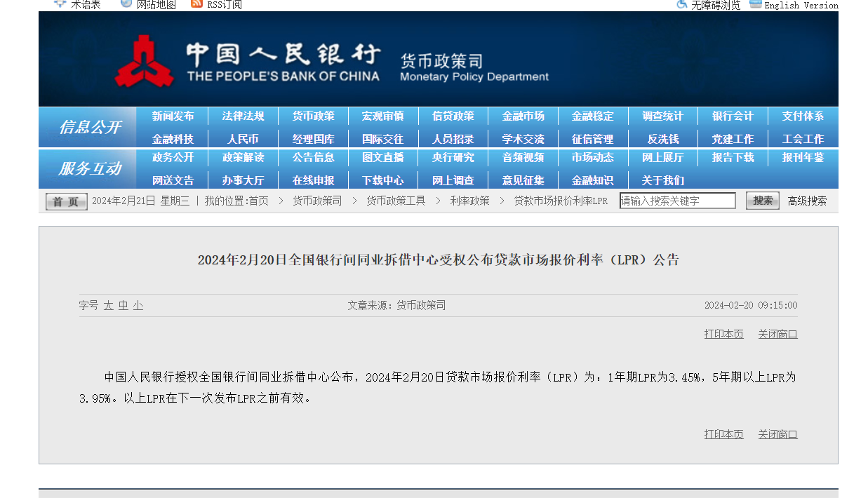
Task: Click the 无障碍浏览 accessibility icon
Action: pyautogui.click(x=682, y=4)
